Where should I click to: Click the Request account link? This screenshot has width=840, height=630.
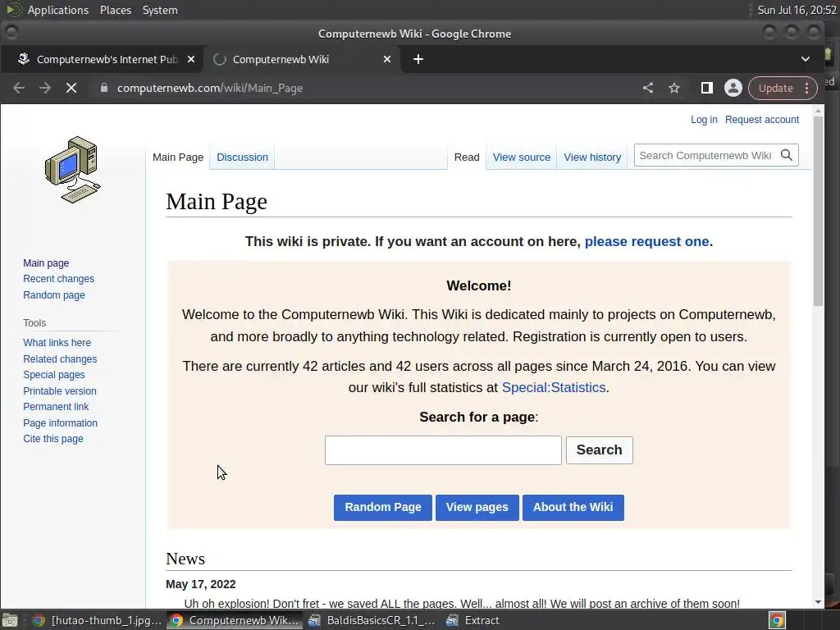(x=762, y=120)
